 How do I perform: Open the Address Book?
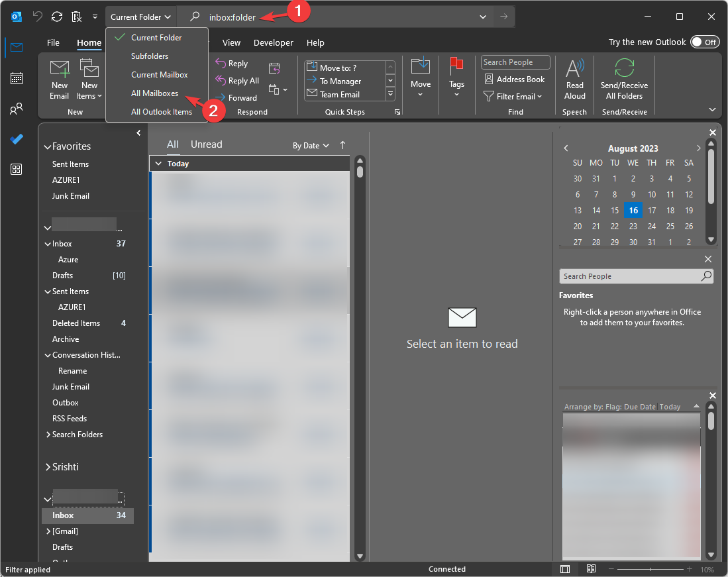(515, 79)
